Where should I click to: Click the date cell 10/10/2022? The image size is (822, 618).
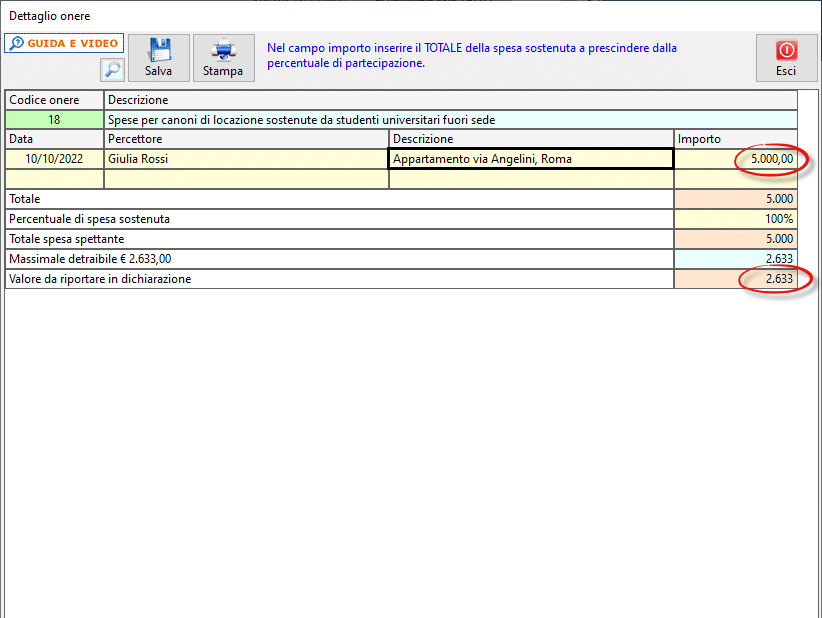point(55,159)
